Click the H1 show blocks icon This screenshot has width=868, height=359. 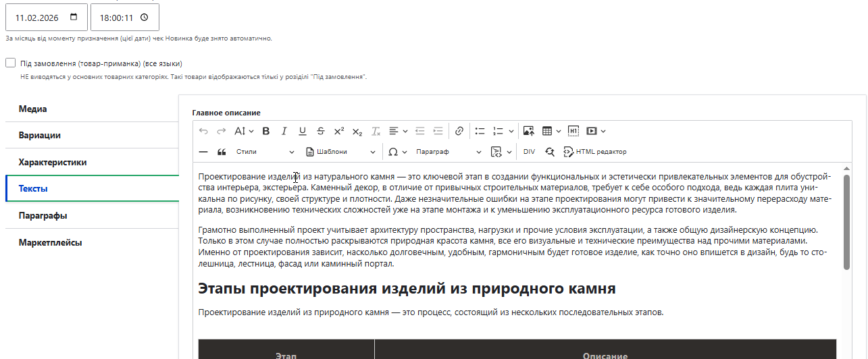(x=573, y=131)
